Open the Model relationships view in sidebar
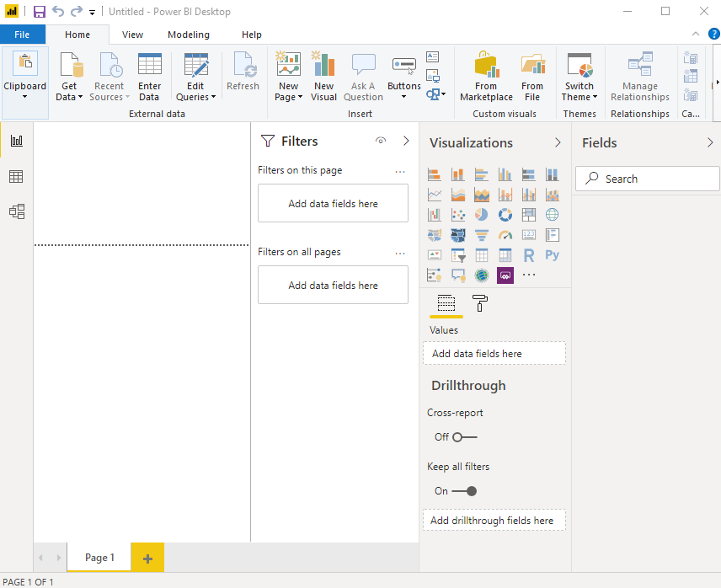 (17, 211)
